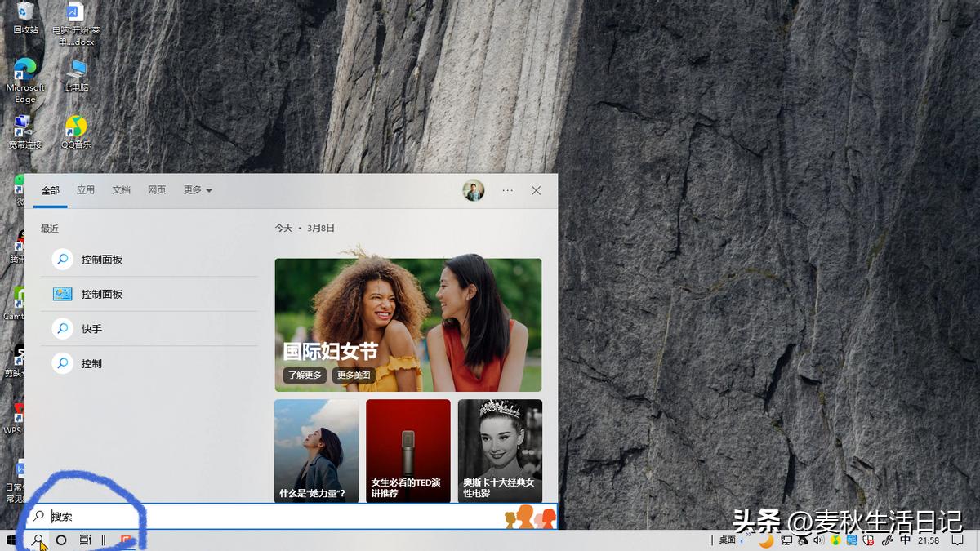Open the 控制面板 app result with panel icon
980x551 pixels.
pyautogui.click(x=149, y=294)
